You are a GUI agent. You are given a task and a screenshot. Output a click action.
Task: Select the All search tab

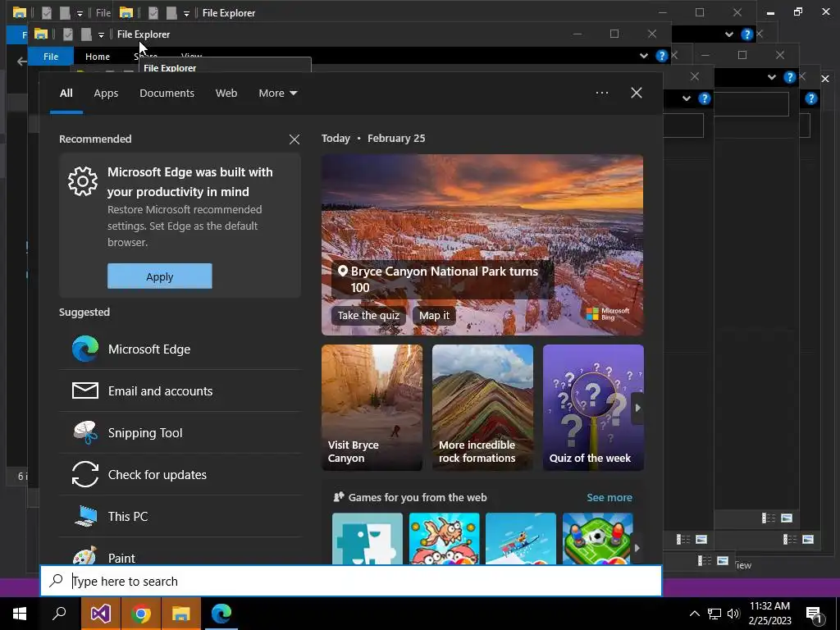[x=66, y=94]
